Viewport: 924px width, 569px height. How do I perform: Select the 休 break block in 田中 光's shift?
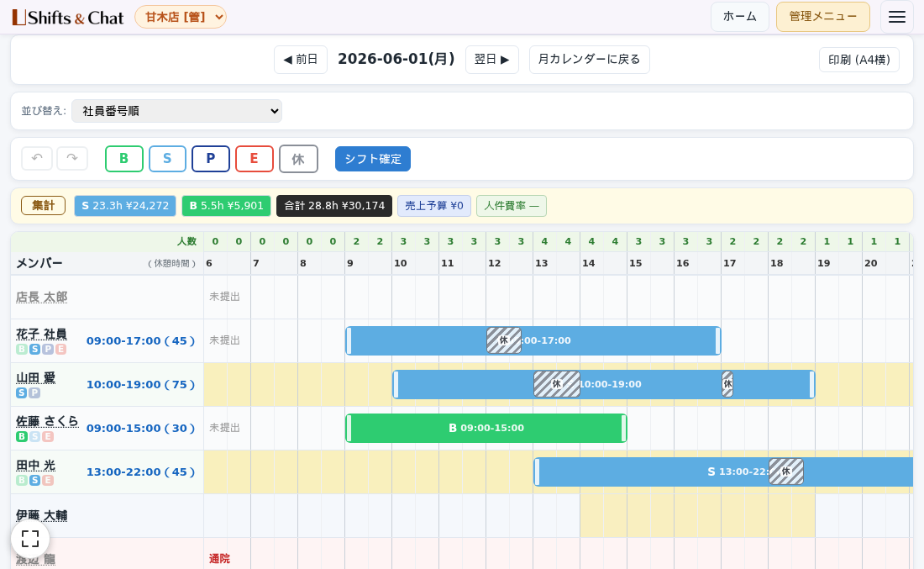[786, 472]
